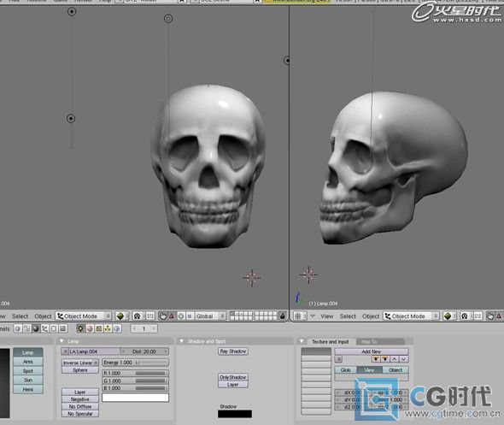The image size is (504, 425).
Task: Collapse Texture and Input panel triangle
Action: (x=302, y=341)
